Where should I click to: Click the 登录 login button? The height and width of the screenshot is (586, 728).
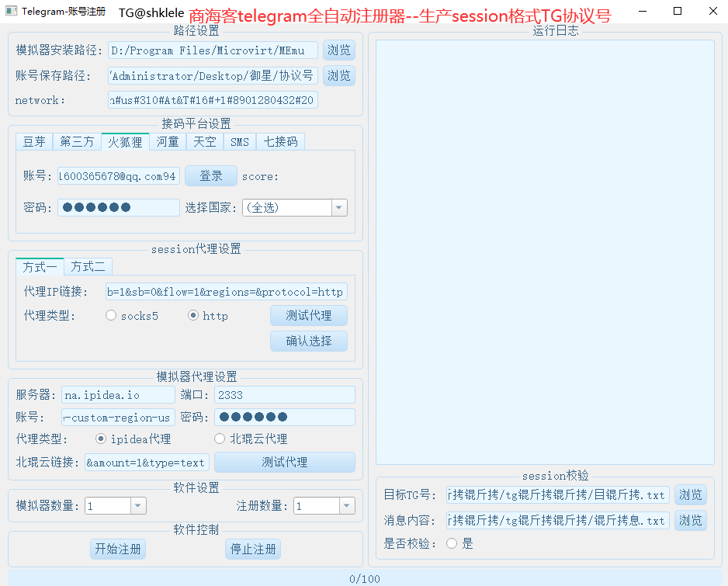coord(211,176)
